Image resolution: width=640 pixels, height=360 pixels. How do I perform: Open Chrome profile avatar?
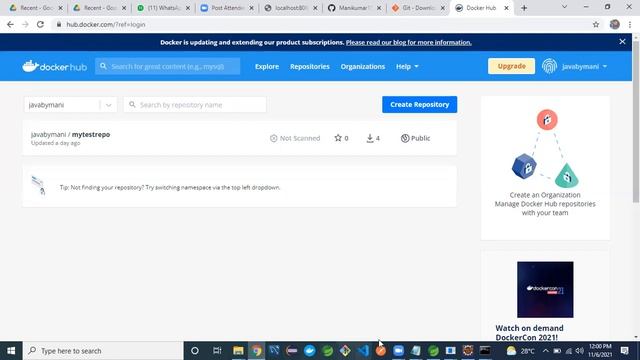point(615,24)
